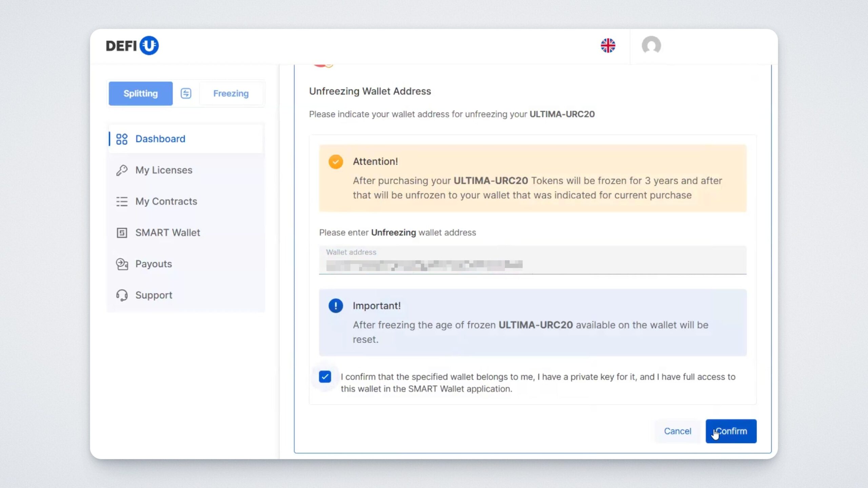Viewport: 868px width, 488px height.
Task: Open the user profile avatar
Action: (x=651, y=45)
